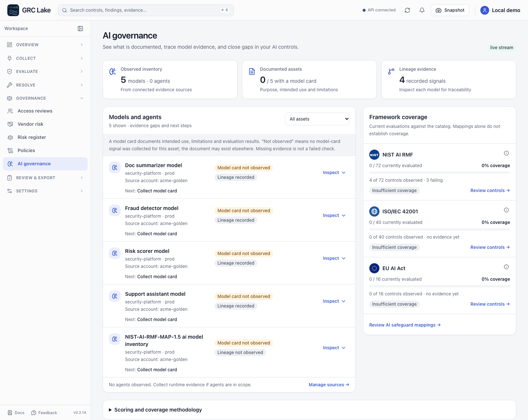Screen dimensions: 528x420
Task: Open the Feedback link
Action: [44, 413]
